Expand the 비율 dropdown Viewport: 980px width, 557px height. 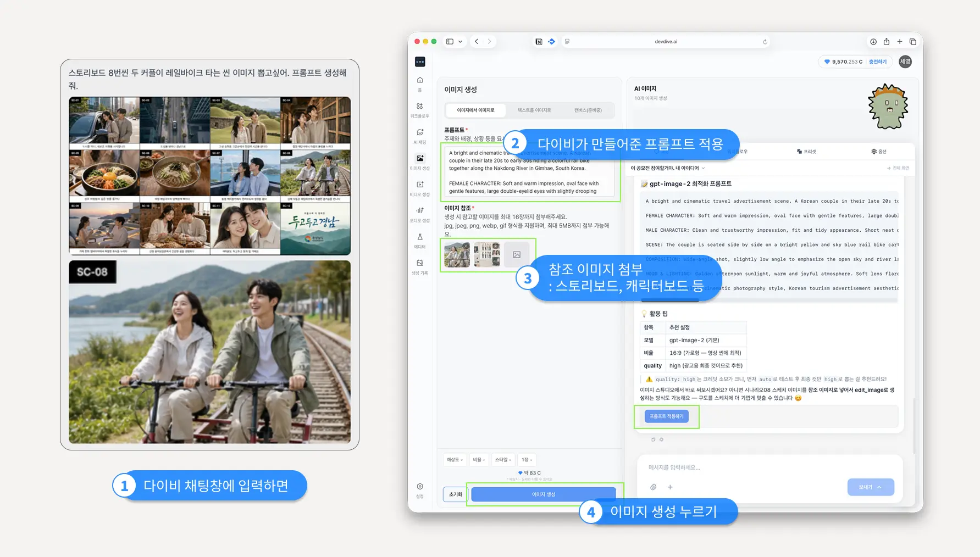point(479,460)
